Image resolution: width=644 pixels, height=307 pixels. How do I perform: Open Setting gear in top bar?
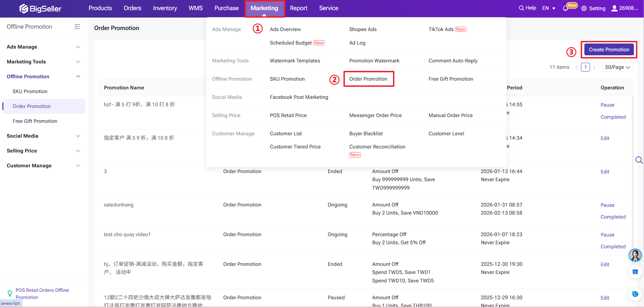click(584, 8)
